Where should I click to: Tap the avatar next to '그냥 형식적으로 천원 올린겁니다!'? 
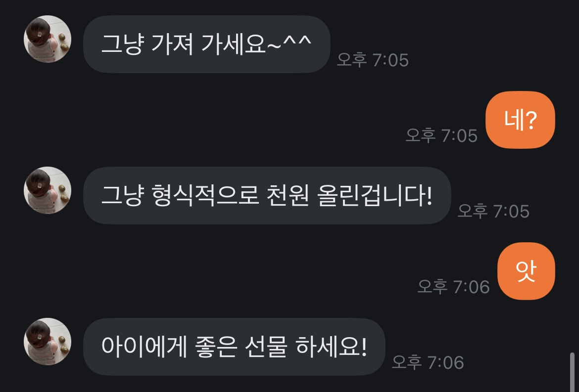click(48, 190)
